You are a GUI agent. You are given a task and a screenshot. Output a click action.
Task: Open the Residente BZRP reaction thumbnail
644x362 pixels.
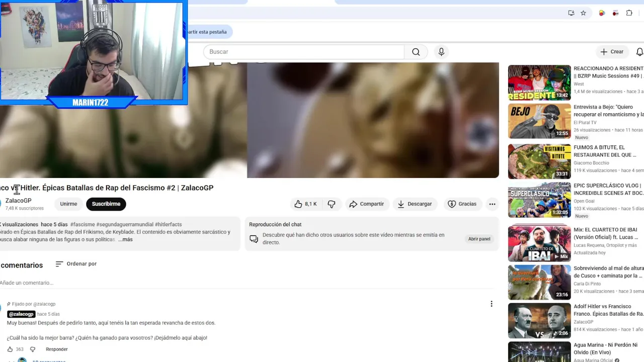click(539, 82)
